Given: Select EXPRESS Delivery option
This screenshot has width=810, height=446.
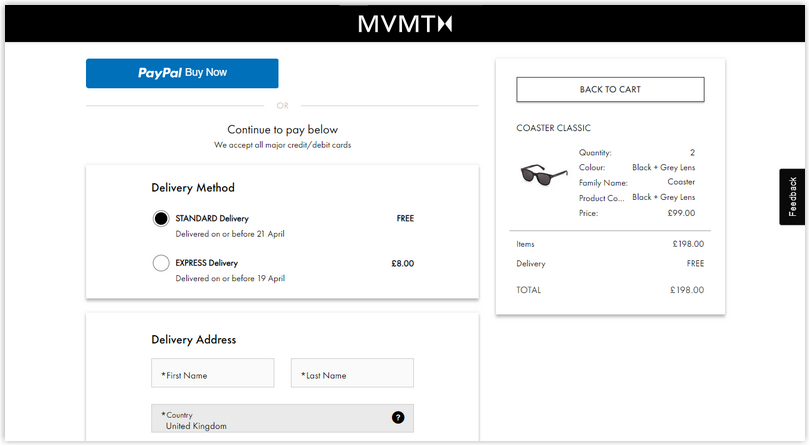Looking at the screenshot, I should (x=161, y=263).
